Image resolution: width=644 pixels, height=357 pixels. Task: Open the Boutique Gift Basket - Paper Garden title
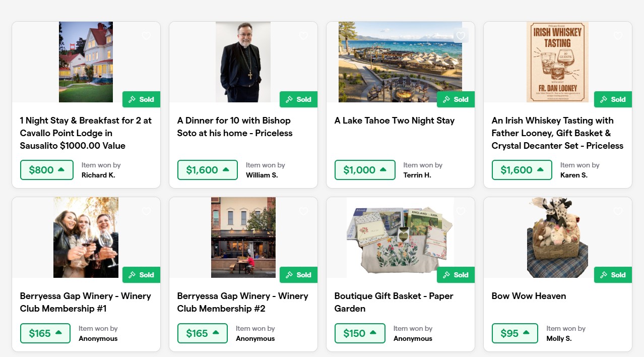point(394,302)
